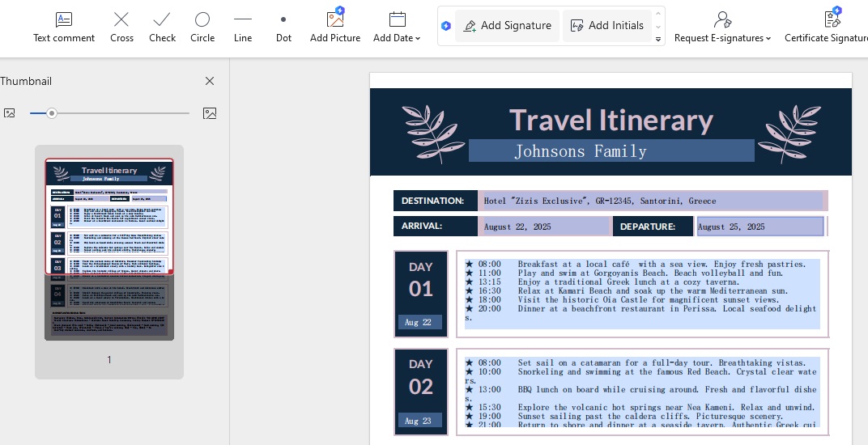Click the signature gallery down arrow
The height and width of the screenshot is (445, 868).
coord(658,26)
